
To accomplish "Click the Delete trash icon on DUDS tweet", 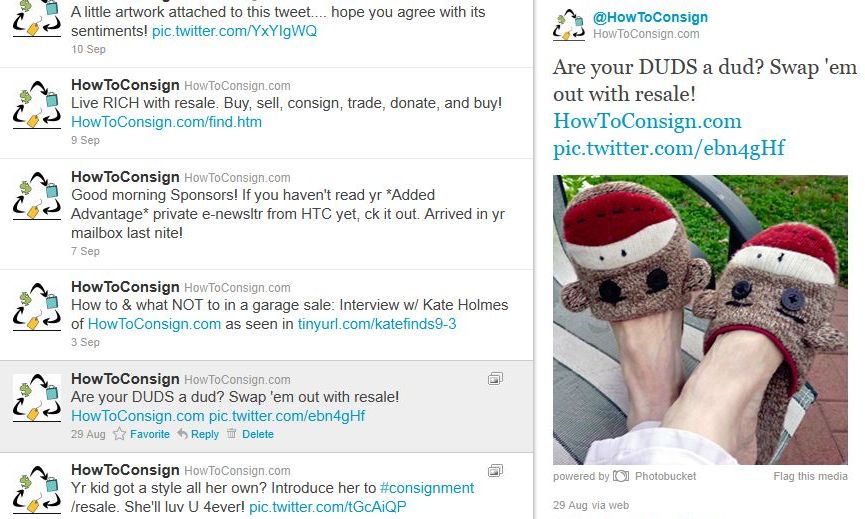I will [232, 434].
